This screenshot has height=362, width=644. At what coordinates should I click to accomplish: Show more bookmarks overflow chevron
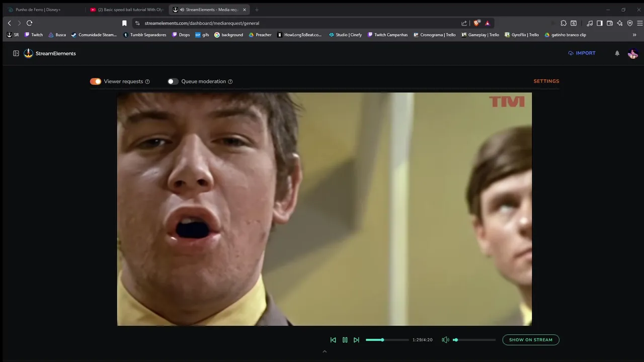click(x=634, y=35)
